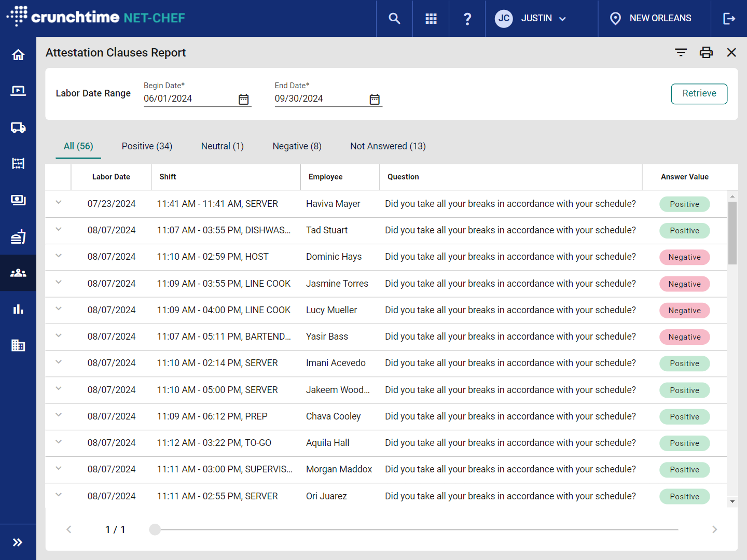
Task: Open the Begin Date calendar picker
Action: (x=244, y=99)
